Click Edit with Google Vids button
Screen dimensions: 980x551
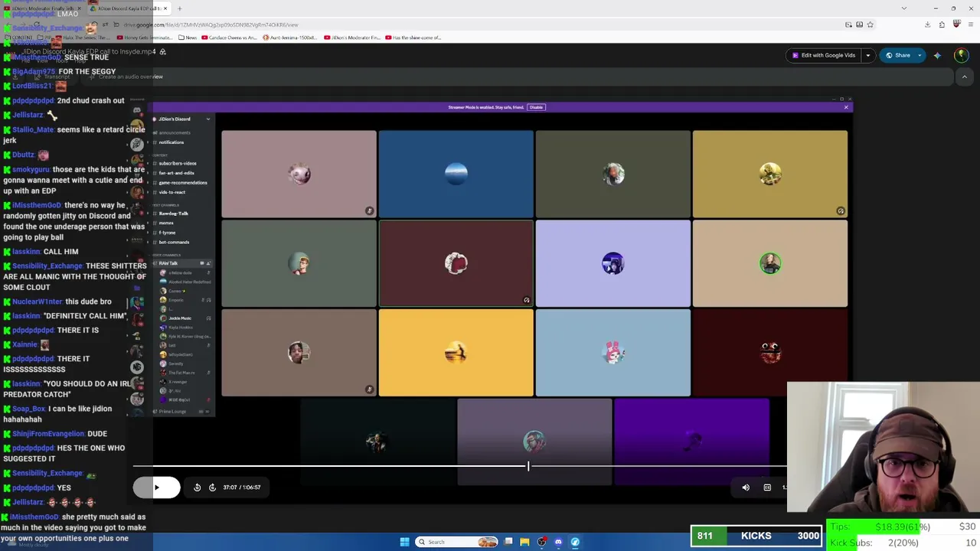coord(824,55)
